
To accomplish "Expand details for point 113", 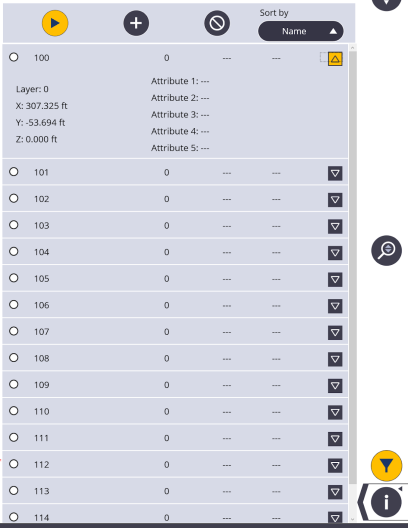I will 335,492.
